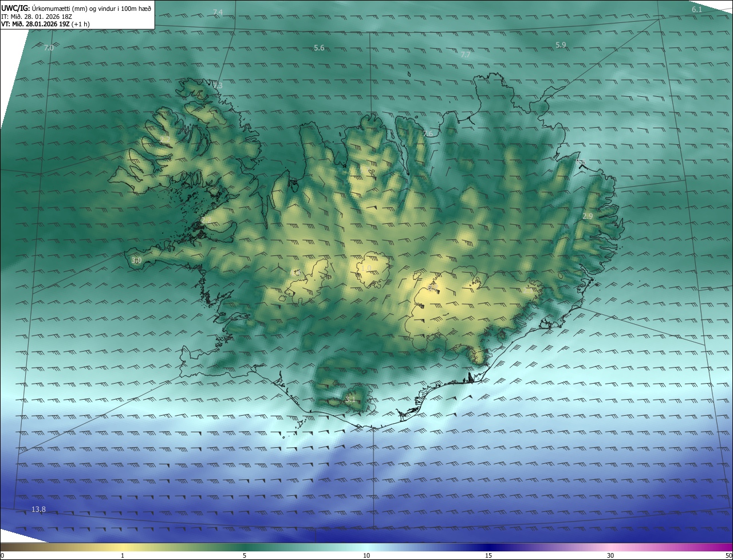
Task: Click the initial time 'IT: Mið. 28. 01. 2026 18Z'
Action: coord(36,17)
